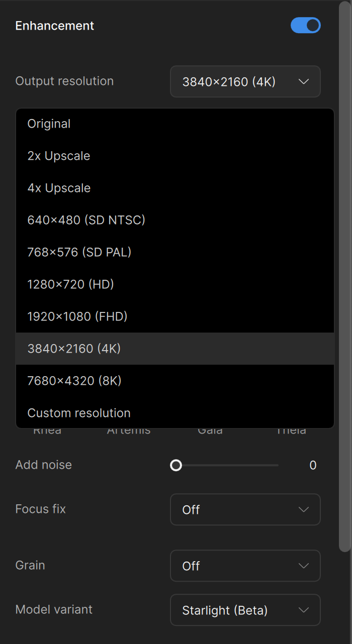Click the panel's vertical scrollbar
The height and width of the screenshot is (644, 352).
[x=344, y=276]
